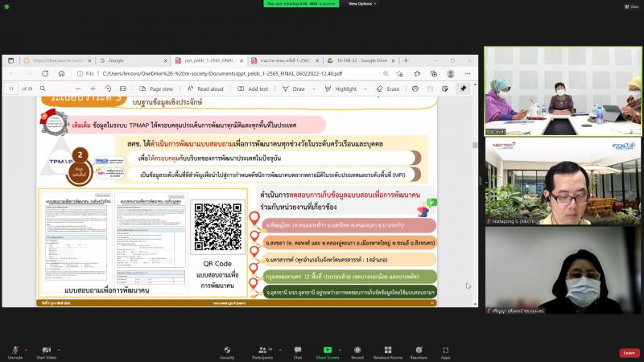Image resolution: width=644 pixels, height=362 pixels.
Task: Expand Draw options arrow
Action: point(313,88)
